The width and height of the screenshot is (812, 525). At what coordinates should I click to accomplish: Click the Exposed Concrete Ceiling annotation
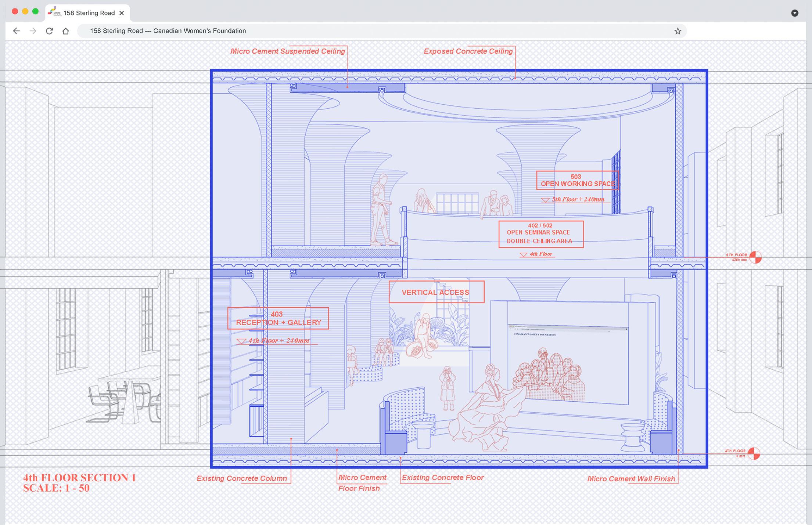tap(468, 51)
